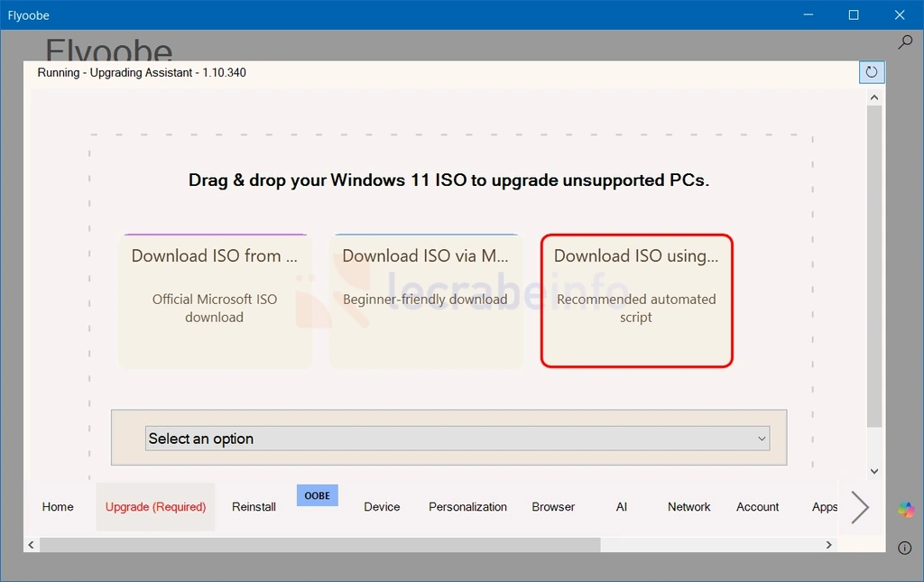Click the search magnifier icon
Viewport: 924px width, 582px height.
click(905, 42)
